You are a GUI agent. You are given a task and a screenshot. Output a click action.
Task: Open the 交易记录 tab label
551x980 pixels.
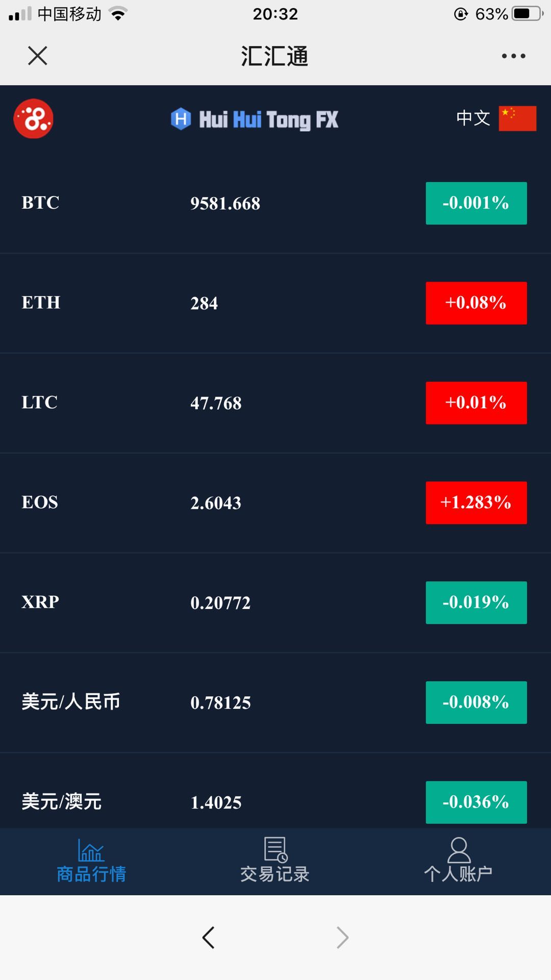275,874
